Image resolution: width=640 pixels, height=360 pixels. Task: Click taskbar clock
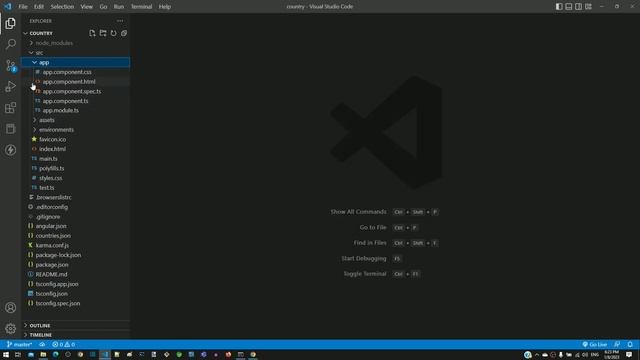(611, 355)
